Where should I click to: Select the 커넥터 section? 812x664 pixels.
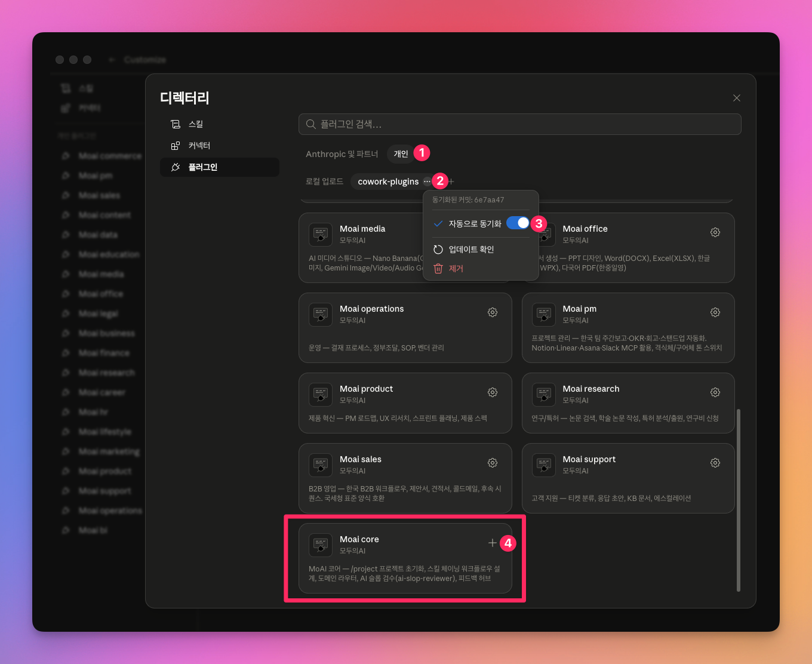point(220,146)
